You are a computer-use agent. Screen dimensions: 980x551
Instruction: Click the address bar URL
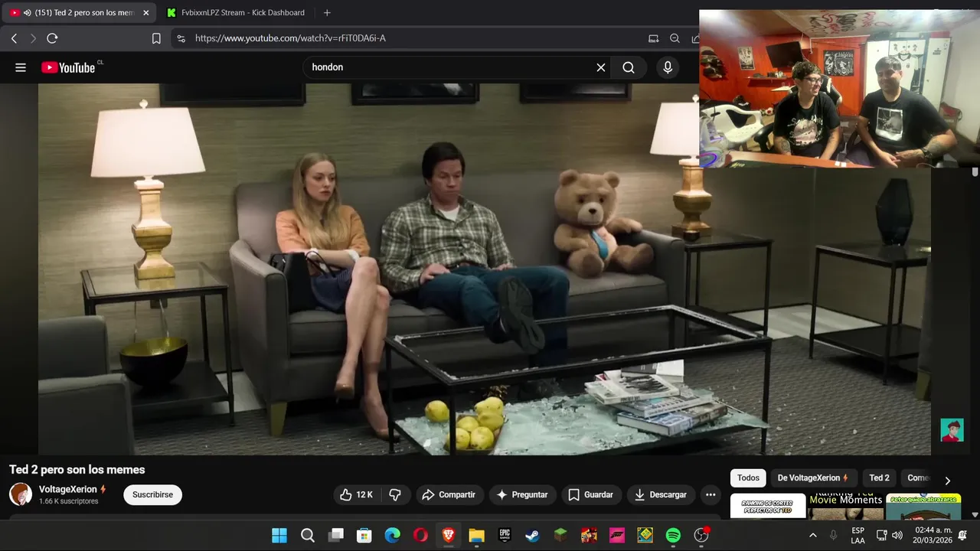(x=290, y=38)
